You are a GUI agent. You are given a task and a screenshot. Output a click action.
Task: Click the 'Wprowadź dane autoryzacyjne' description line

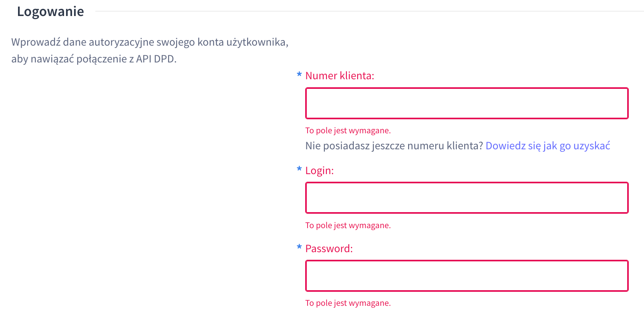click(150, 42)
